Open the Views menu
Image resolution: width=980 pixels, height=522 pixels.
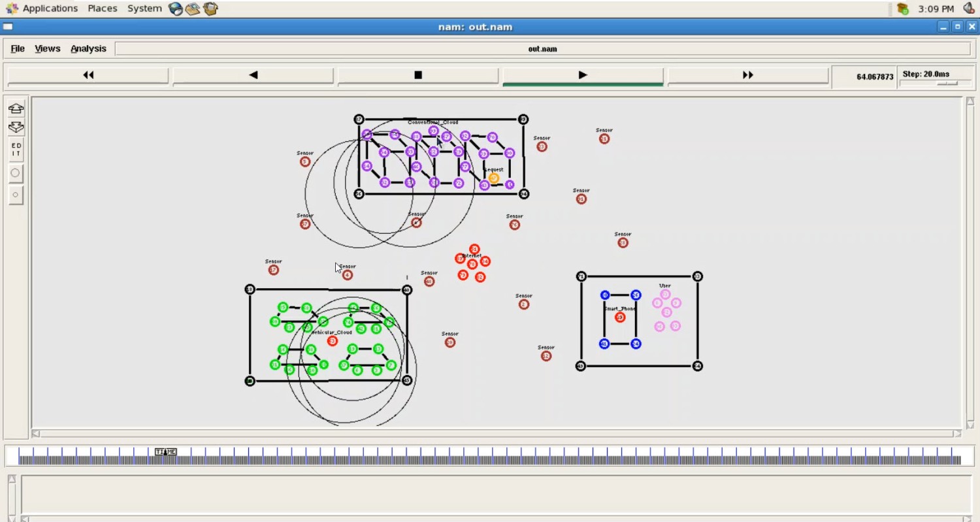(46, 48)
